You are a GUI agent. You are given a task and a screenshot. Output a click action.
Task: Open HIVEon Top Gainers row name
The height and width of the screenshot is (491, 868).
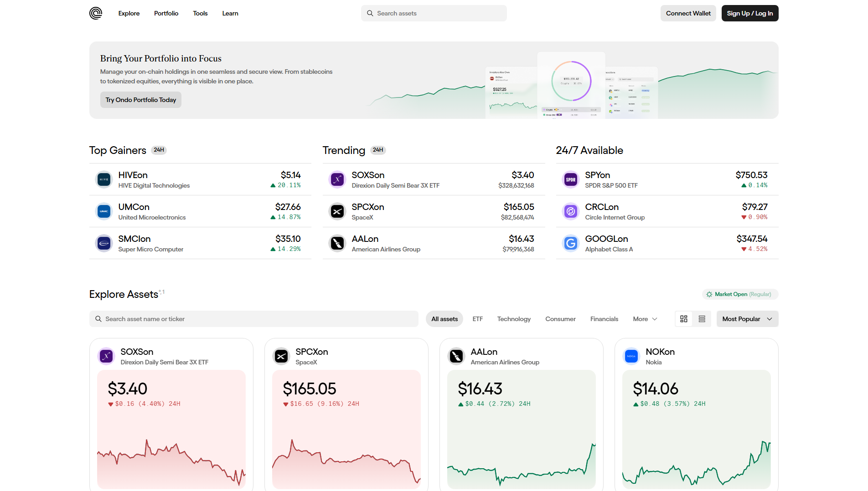pos(133,175)
